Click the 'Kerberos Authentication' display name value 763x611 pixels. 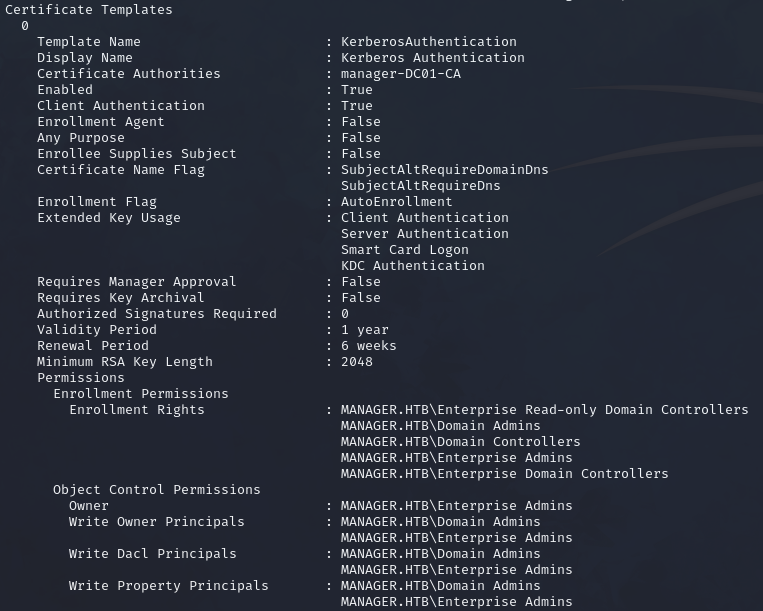click(432, 58)
